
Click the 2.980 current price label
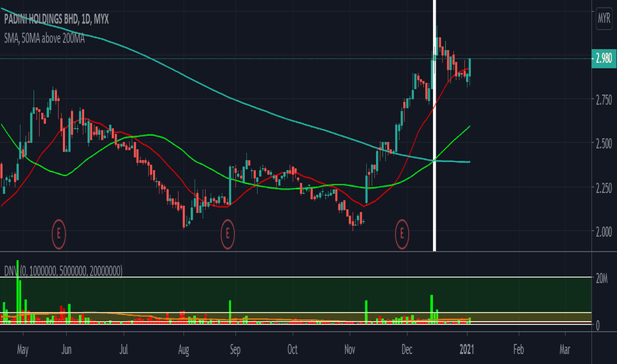click(604, 59)
